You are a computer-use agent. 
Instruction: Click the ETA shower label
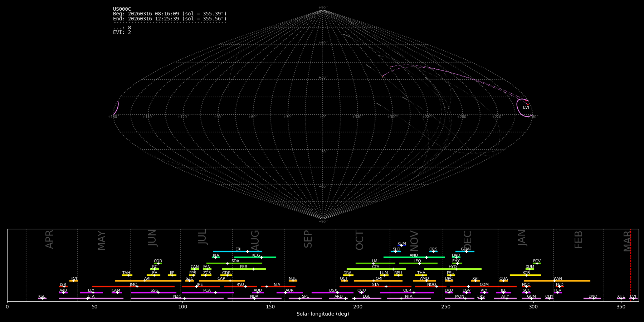coord(91,297)
